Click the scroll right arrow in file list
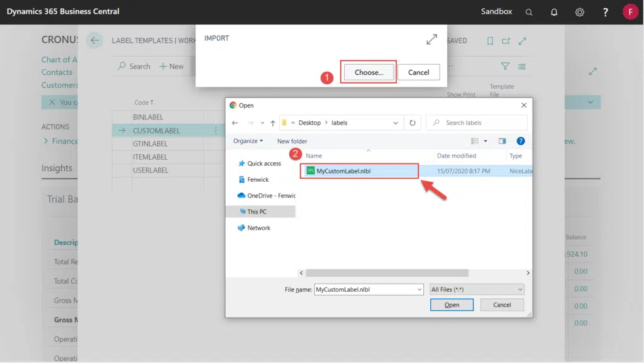Viewport: 644px width, 363px height. click(x=528, y=272)
